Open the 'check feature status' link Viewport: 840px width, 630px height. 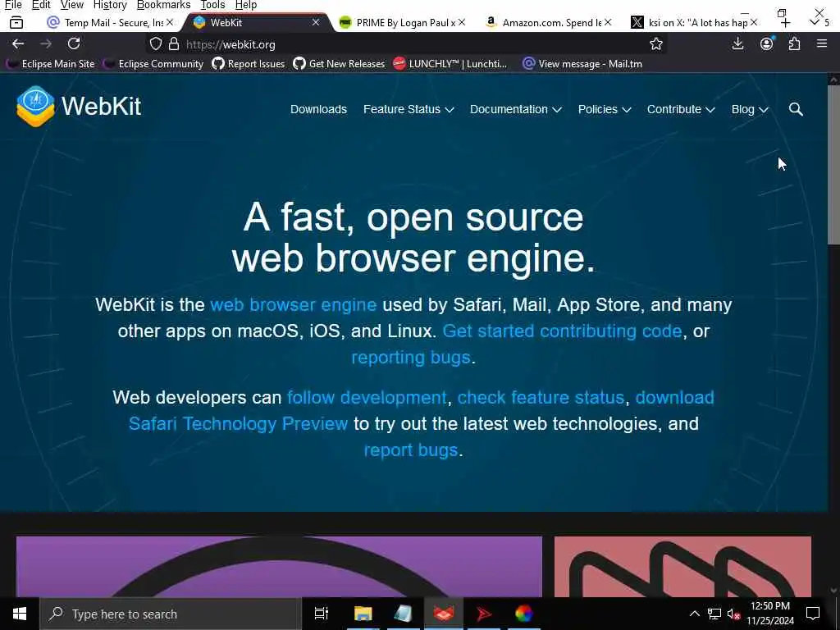(541, 398)
